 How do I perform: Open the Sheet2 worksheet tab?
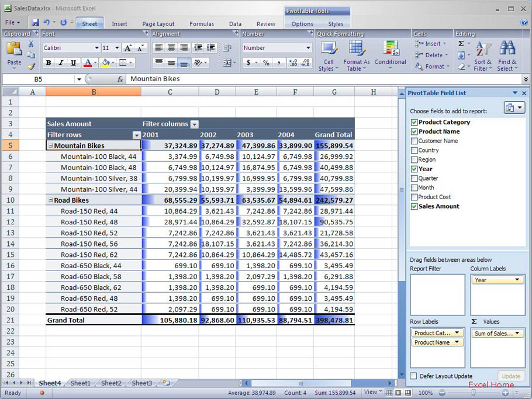pos(111,383)
